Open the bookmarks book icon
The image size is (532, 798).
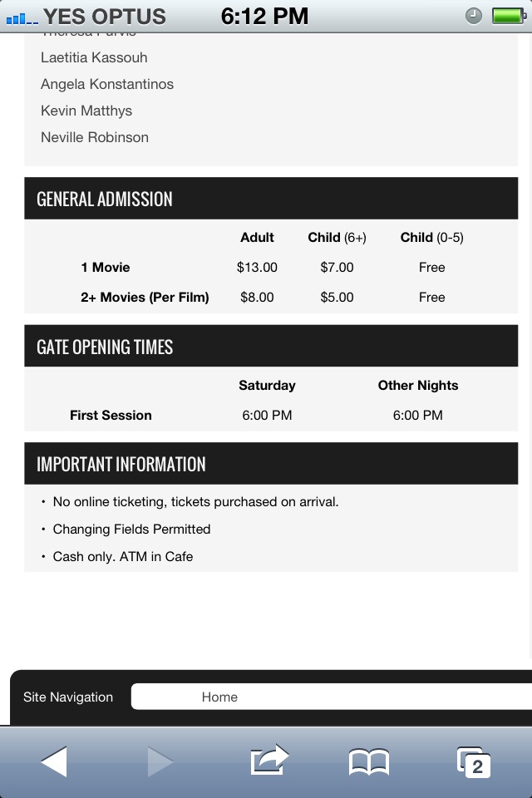369,762
